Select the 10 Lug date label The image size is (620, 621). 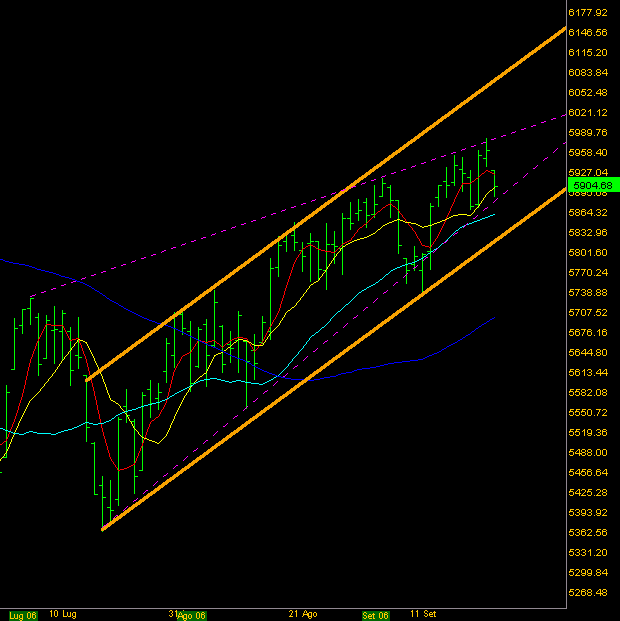click(63, 614)
